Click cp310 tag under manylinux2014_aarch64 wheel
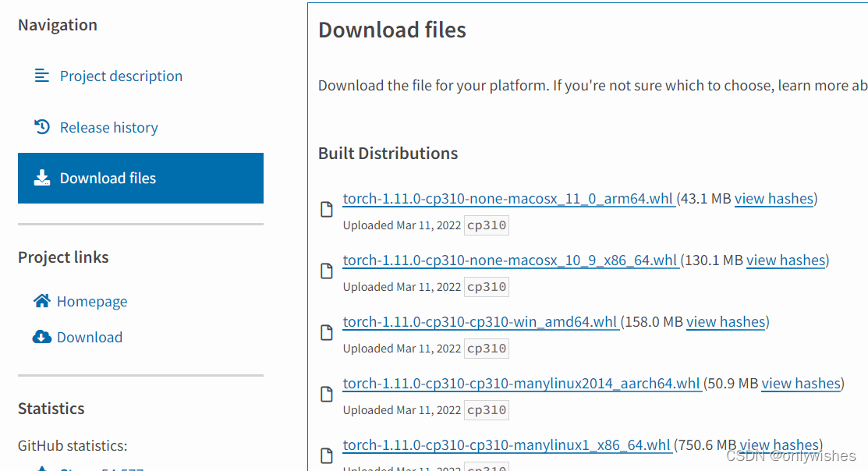Screen dimensions: 868x471 pyautogui.click(x=487, y=410)
